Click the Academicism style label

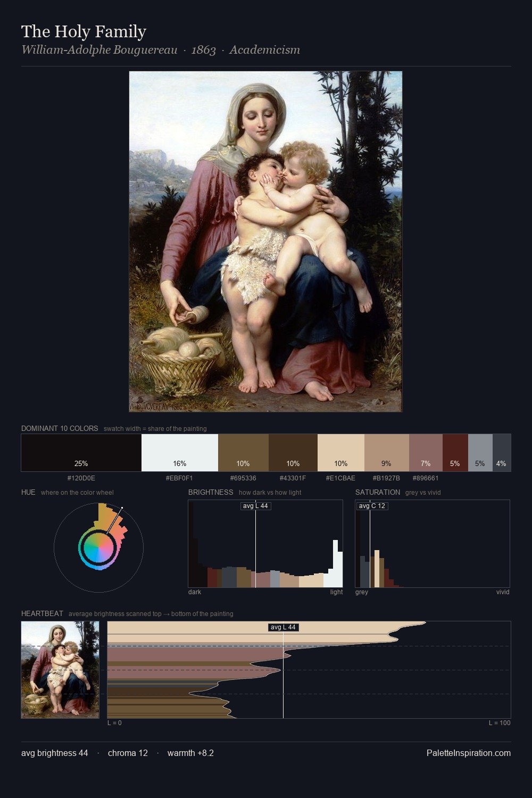pos(264,50)
